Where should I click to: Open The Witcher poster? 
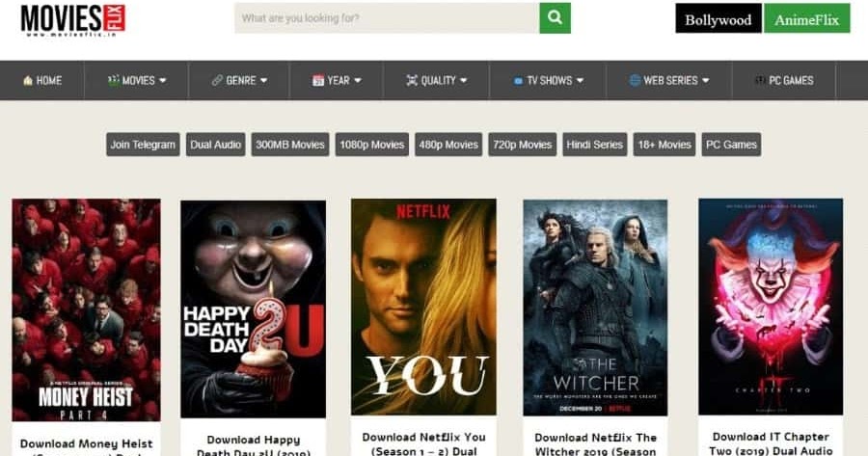(x=595, y=308)
